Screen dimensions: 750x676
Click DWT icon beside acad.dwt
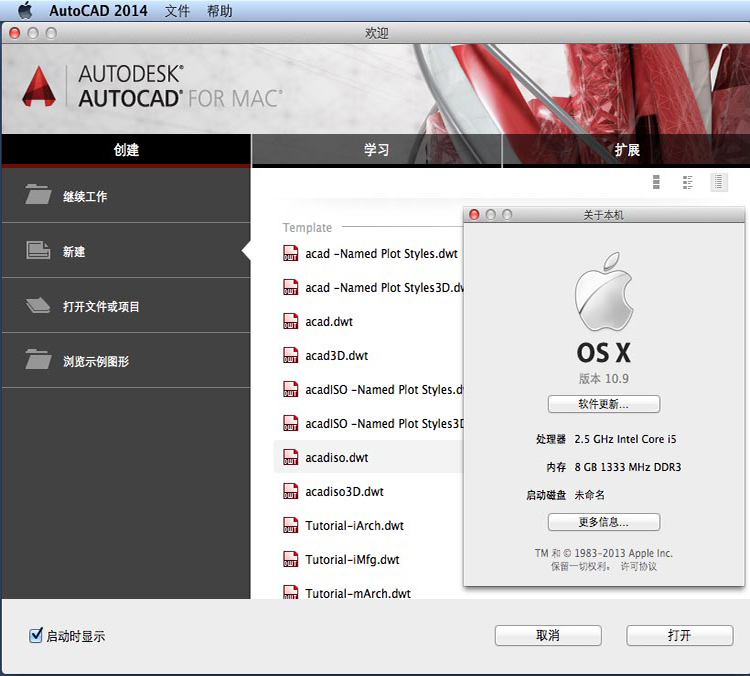pyautogui.click(x=290, y=321)
